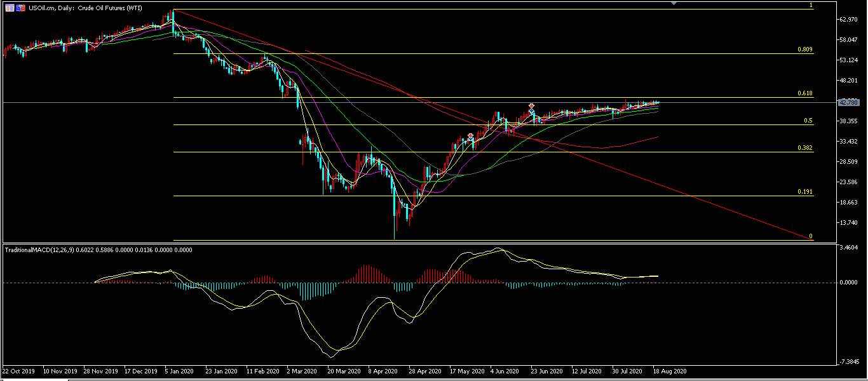Screen dimensions: 868x381
Task: Select the Fibonacci 0.5 level label
Action: [x=808, y=121]
